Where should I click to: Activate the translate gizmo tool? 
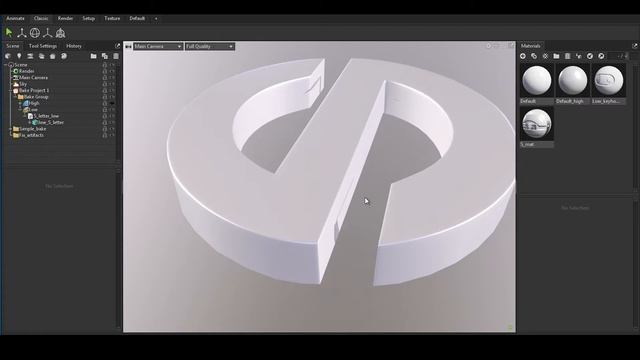22,33
